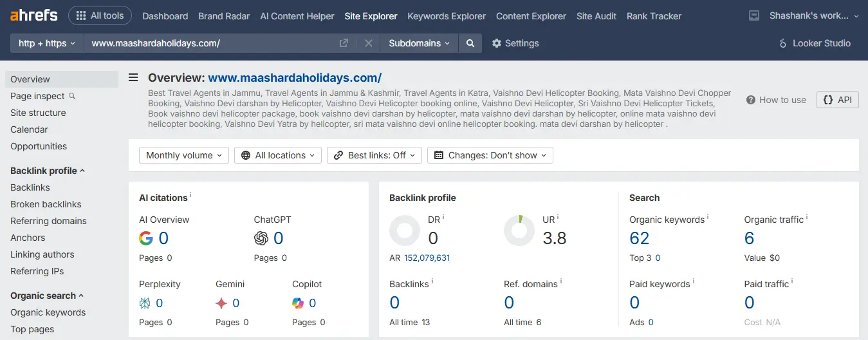Click Page inspect search icon

(72, 96)
